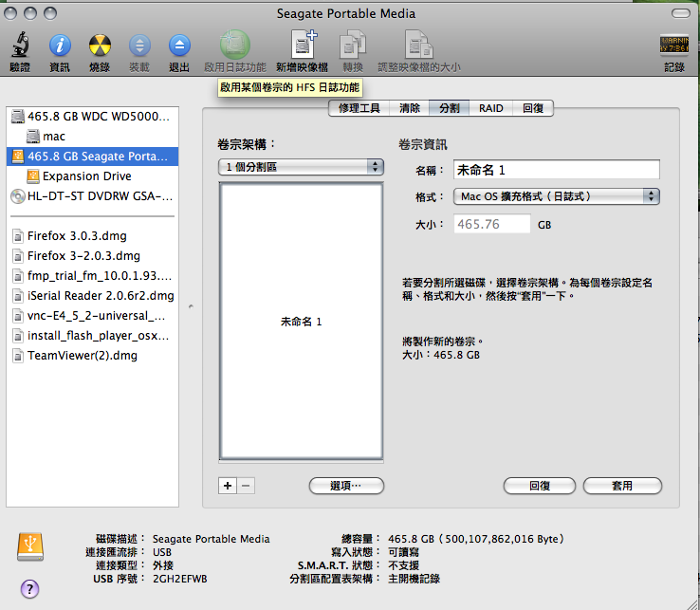The width and height of the screenshot is (700, 610).
Task: Select the install_flash_player_osx image
Action: pos(92,336)
